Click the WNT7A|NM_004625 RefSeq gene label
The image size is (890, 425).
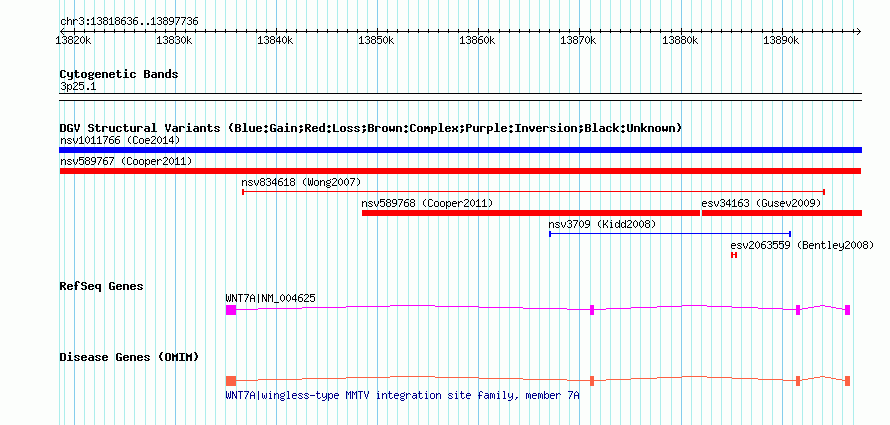click(x=270, y=298)
